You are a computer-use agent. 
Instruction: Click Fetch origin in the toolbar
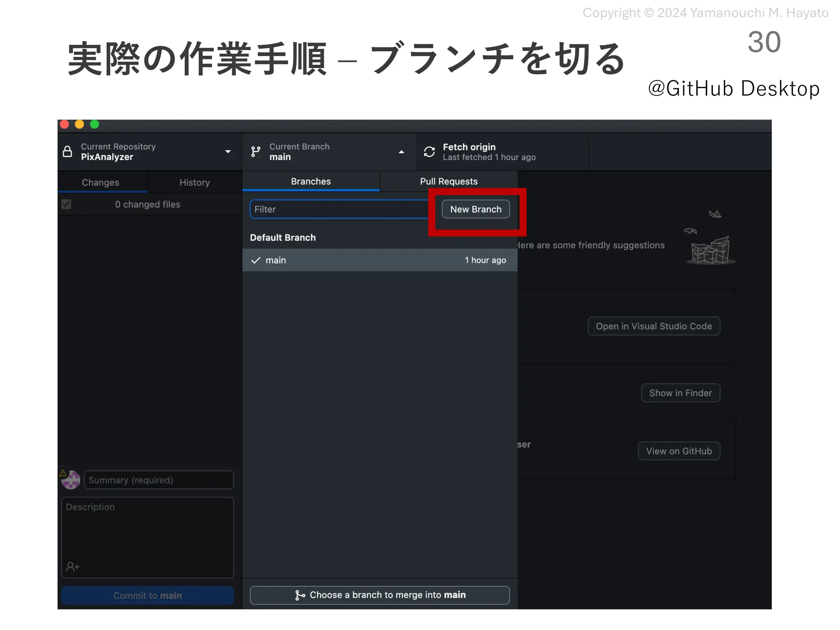(x=502, y=152)
